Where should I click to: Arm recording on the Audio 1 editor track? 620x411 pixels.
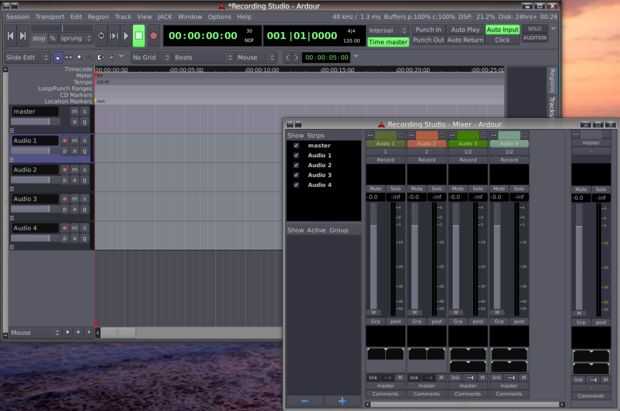point(65,140)
